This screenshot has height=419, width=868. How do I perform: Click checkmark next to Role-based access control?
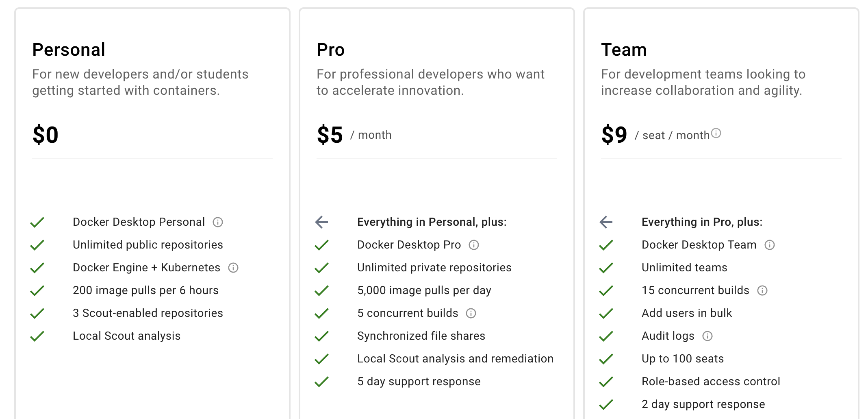606,382
